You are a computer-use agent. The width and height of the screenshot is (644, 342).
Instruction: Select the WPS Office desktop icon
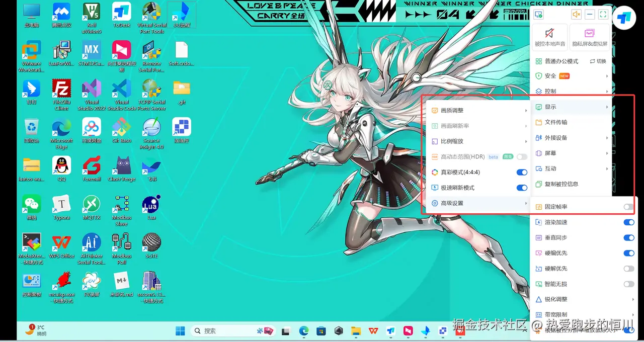point(61,246)
